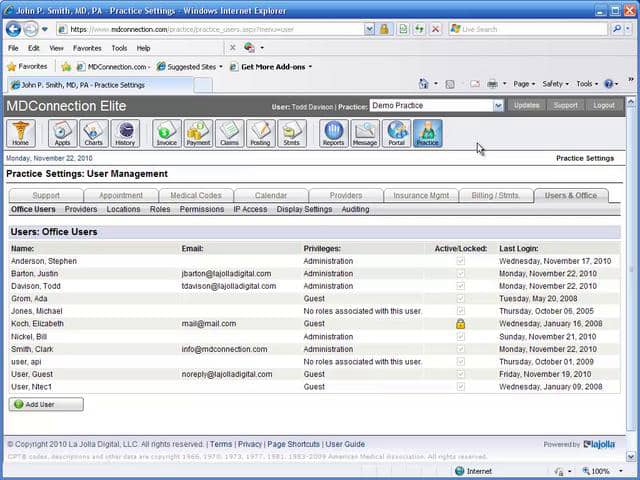Click the page vertical scrollbar

coord(631,278)
